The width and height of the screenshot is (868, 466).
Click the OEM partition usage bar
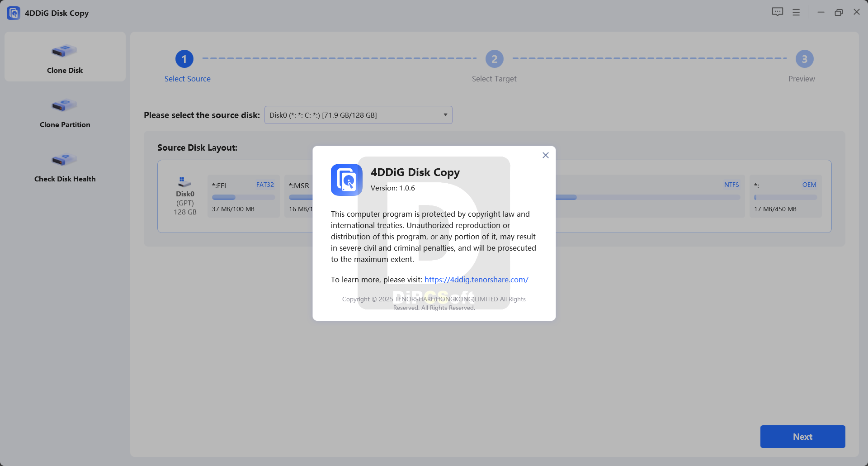pyautogui.click(x=786, y=197)
